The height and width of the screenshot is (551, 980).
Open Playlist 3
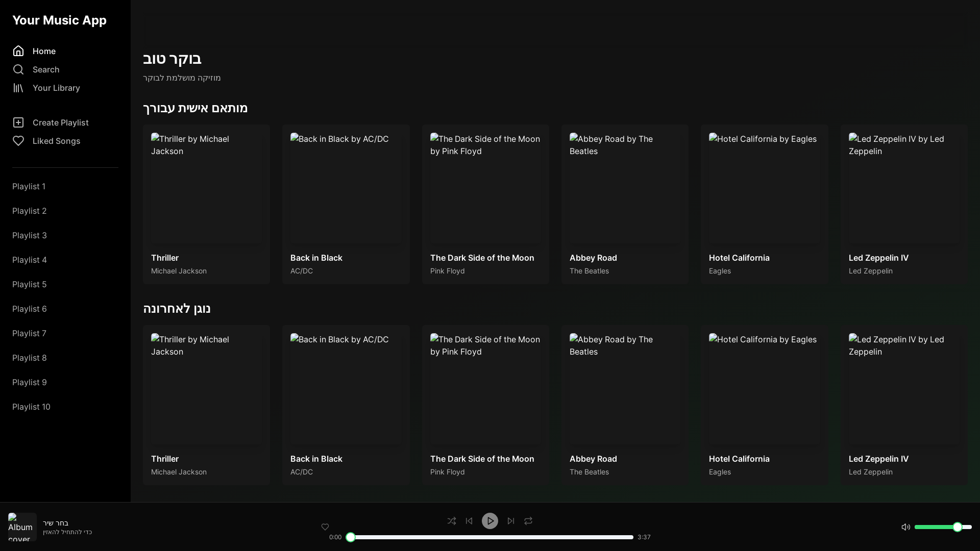point(30,235)
